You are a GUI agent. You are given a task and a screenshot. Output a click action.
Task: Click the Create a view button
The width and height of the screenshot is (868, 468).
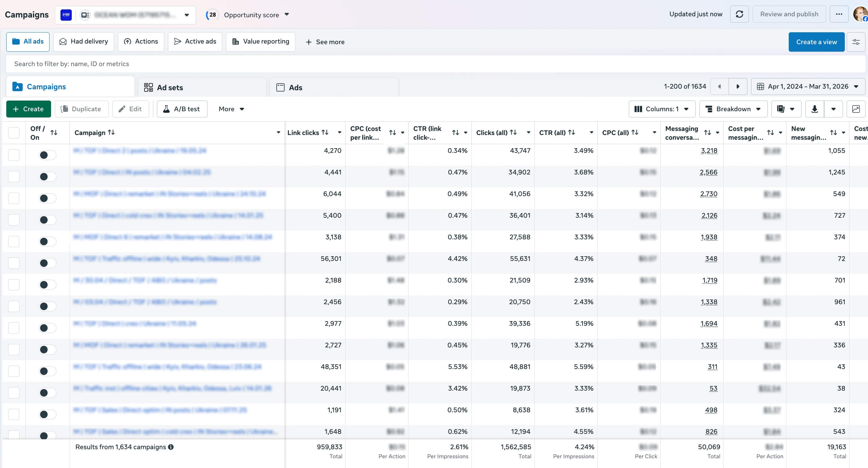tap(816, 42)
